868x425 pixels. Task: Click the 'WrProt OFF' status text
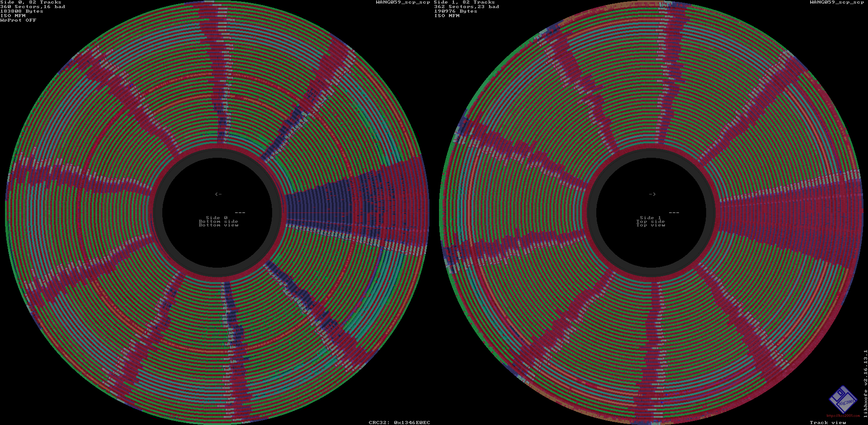(18, 20)
